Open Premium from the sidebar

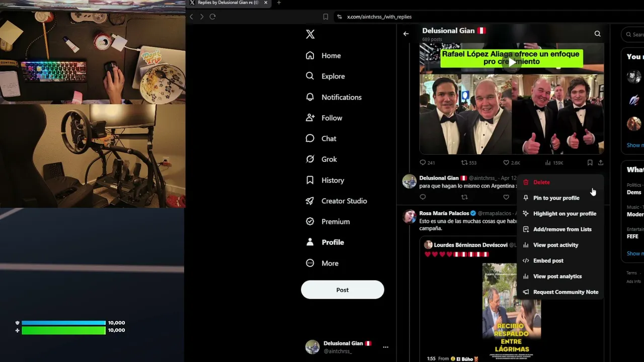[328, 222]
